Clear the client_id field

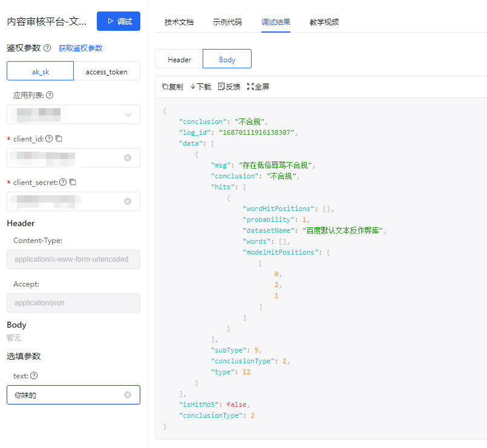point(128,158)
